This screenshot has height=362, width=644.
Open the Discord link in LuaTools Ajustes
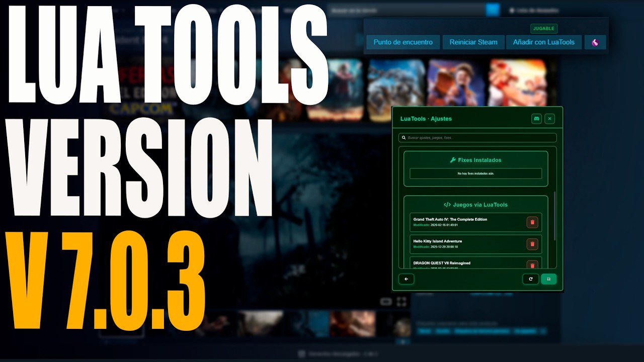[536, 119]
